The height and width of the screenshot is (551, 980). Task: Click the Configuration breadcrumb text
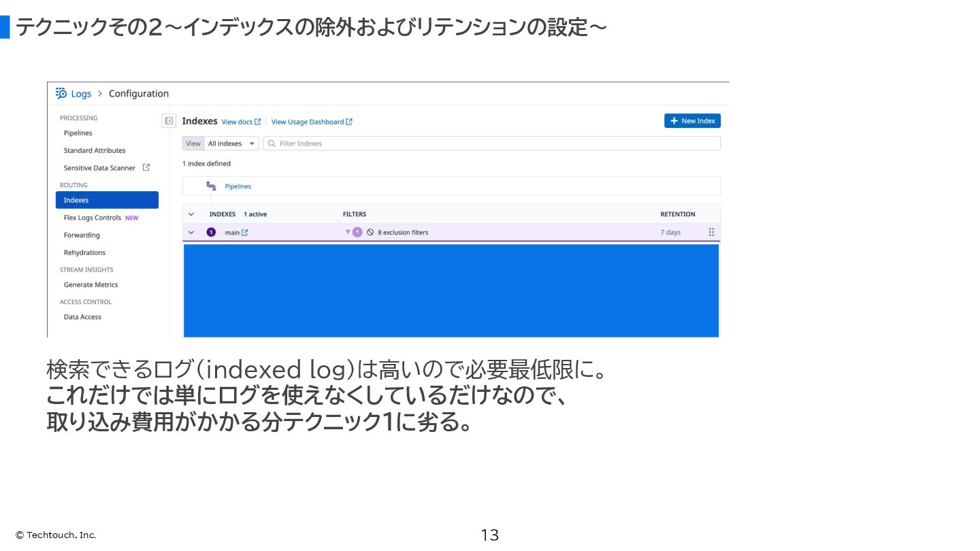pos(139,93)
